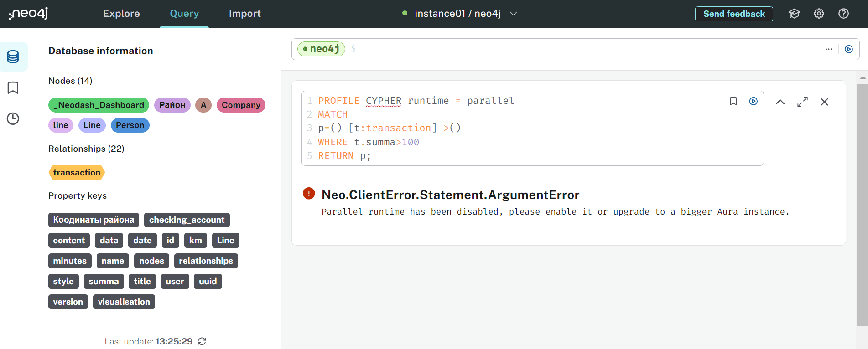868x349 pixels.
Task: Open saved Cypher bookmarks in sidebar
Action: coord(13,87)
